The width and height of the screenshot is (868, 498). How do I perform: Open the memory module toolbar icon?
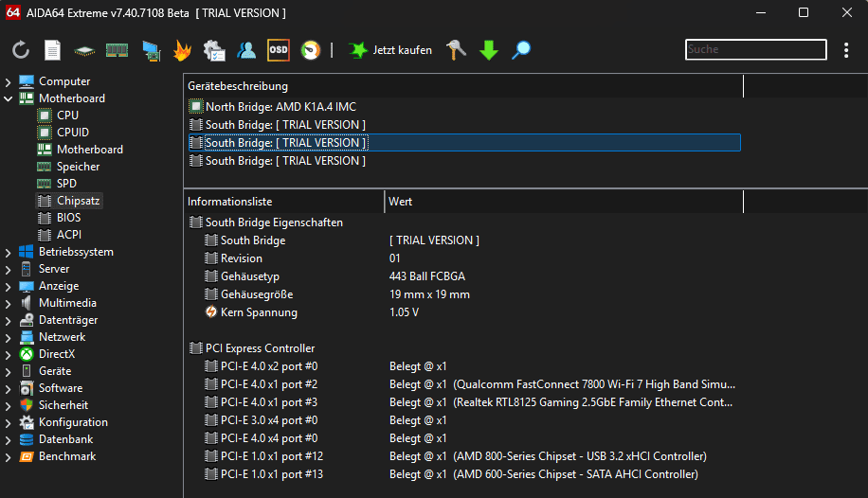pos(117,50)
